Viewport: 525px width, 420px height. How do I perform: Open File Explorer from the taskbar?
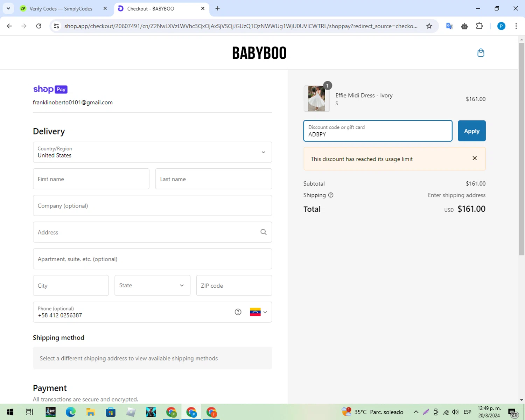tap(91, 412)
